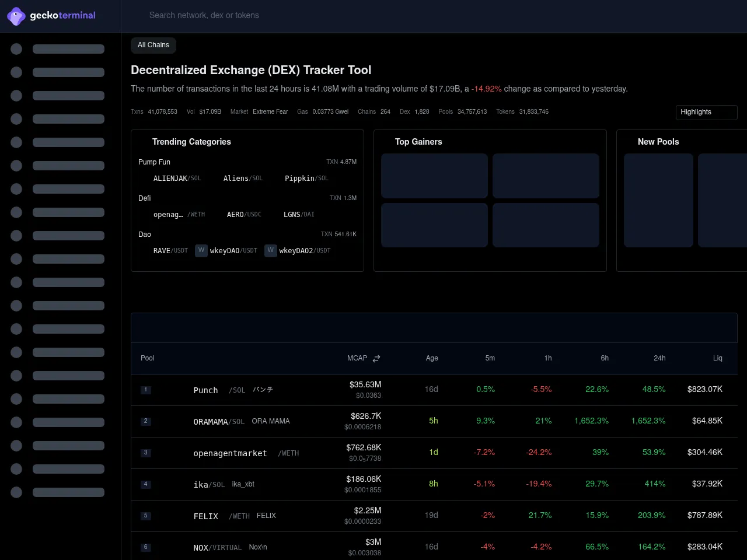Toggle the MCAP currency swap arrows icon

(x=376, y=358)
